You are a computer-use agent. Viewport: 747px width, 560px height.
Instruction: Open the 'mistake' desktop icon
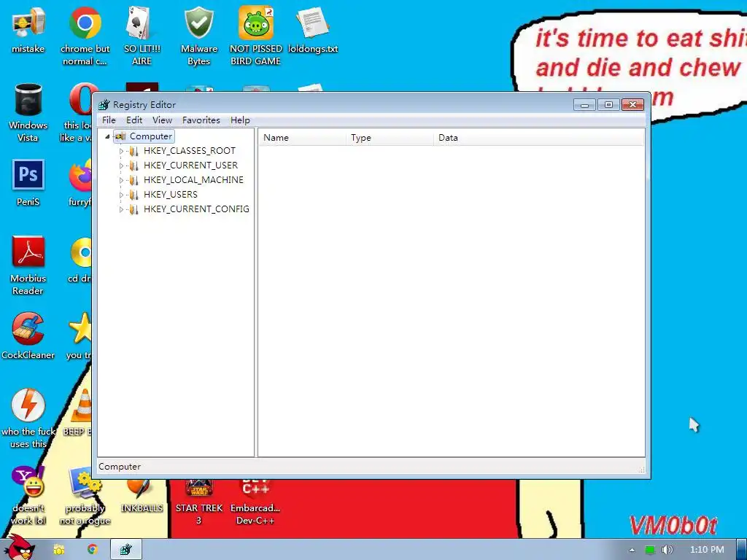pos(28,30)
